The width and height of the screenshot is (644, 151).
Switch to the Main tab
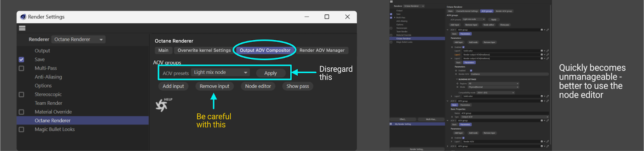pyautogui.click(x=163, y=50)
